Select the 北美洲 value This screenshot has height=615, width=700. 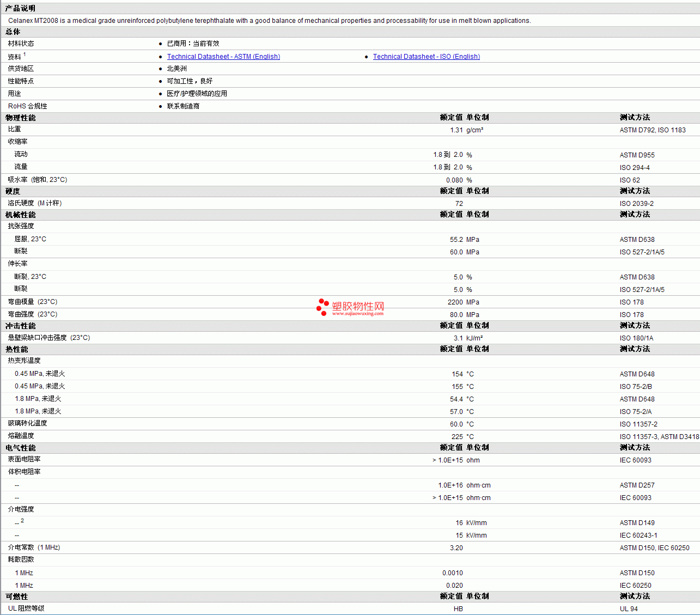pyautogui.click(x=176, y=69)
